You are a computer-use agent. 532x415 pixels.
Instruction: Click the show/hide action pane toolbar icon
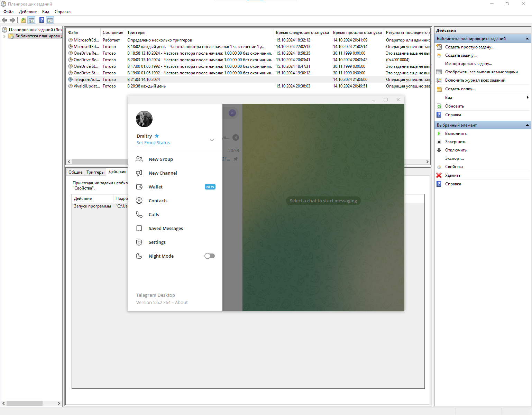tap(50, 20)
